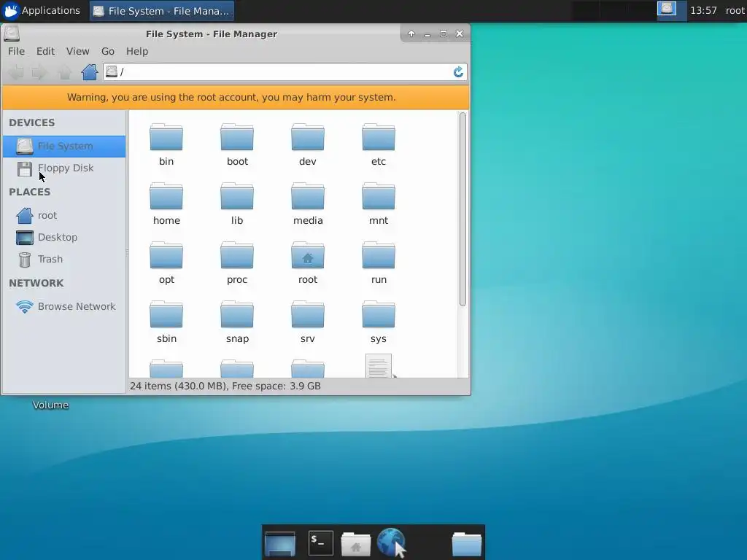Click the file view vertical scrollbar
This screenshot has width=747, height=560.
point(462,209)
